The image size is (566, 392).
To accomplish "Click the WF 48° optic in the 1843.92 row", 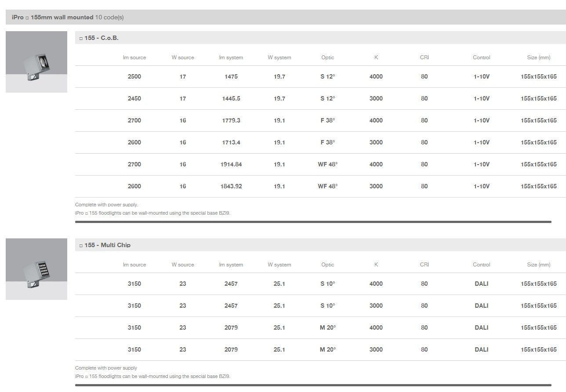I will 328,186.
